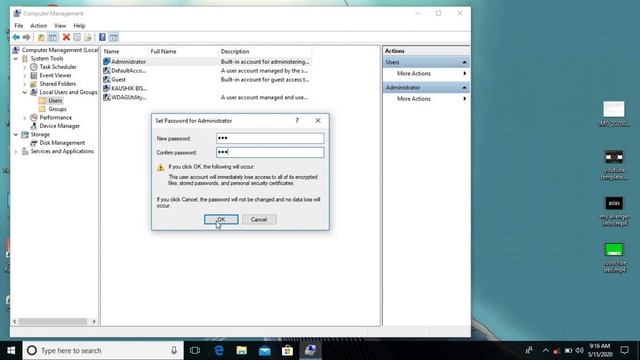Click Cancel in Set Password dialog
The width and height of the screenshot is (640, 360).
click(259, 220)
